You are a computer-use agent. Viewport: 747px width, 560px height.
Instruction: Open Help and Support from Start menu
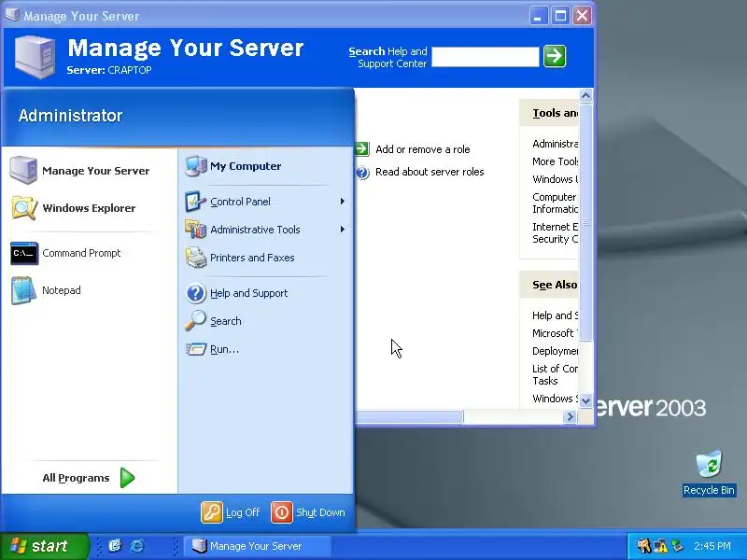click(265, 293)
